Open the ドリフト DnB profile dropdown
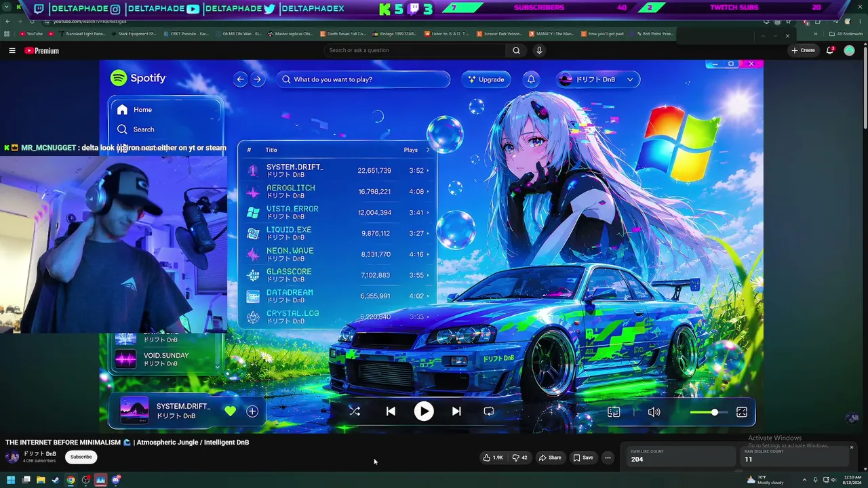 597,79
